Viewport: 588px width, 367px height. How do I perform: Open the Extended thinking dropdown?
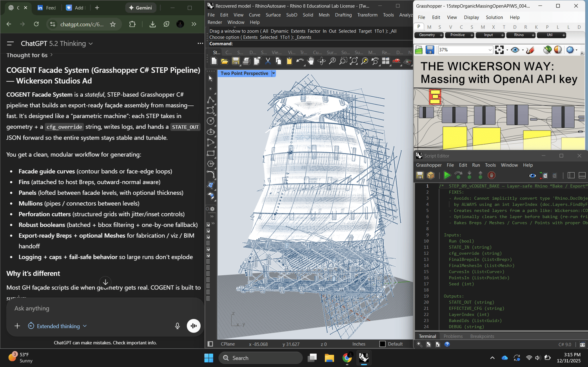57,326
